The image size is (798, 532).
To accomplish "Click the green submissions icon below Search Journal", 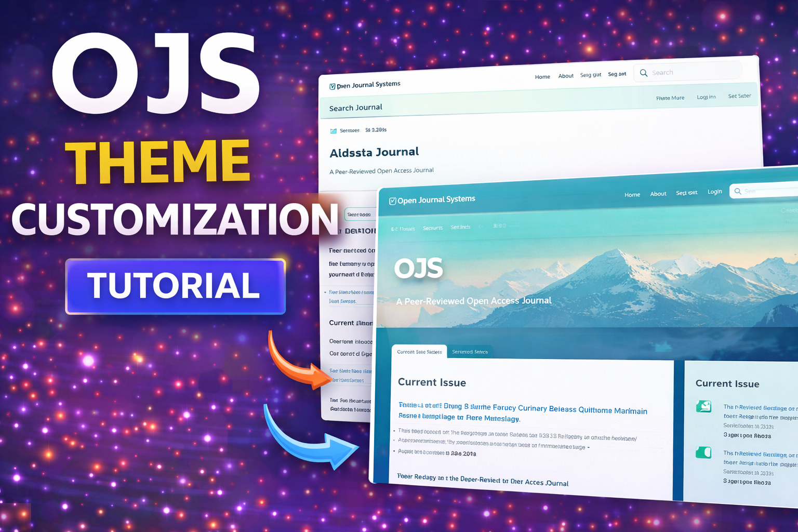I will 333,130.
